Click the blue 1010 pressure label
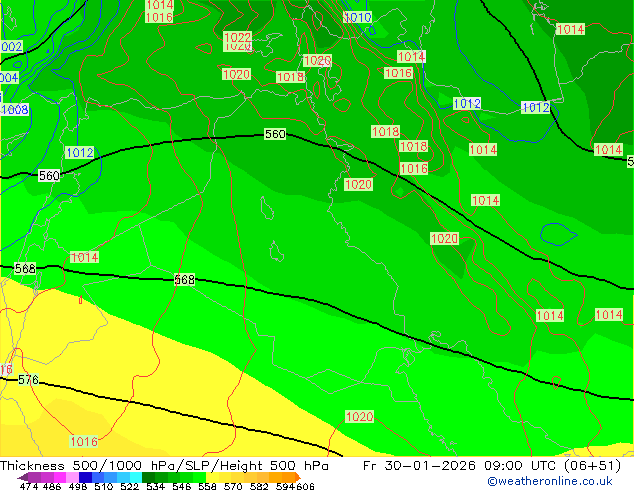 point(357,17)
